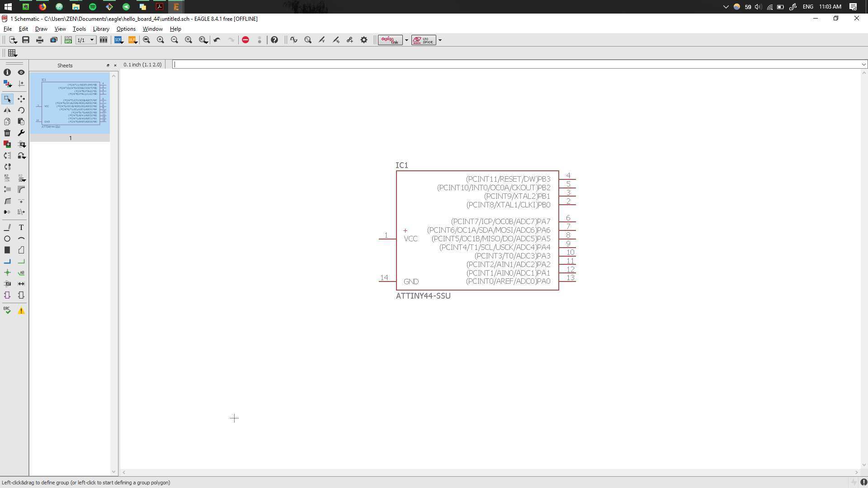The width and height of the screenshot is (868, 488).
Task: Open the Grid settings dropdown
Action: tap(13, 53)
